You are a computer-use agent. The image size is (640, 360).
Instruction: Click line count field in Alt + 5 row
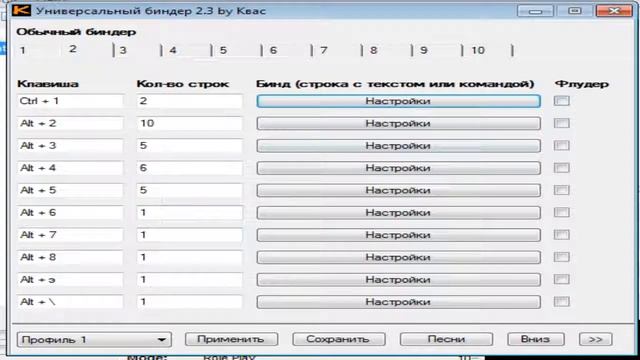pyautogui.click(x=189, y=190)
